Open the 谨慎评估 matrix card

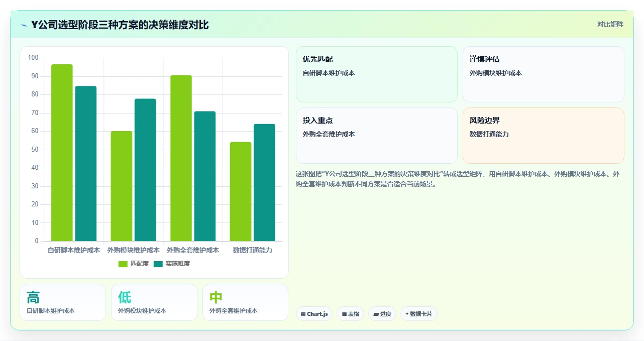[544, 74]
